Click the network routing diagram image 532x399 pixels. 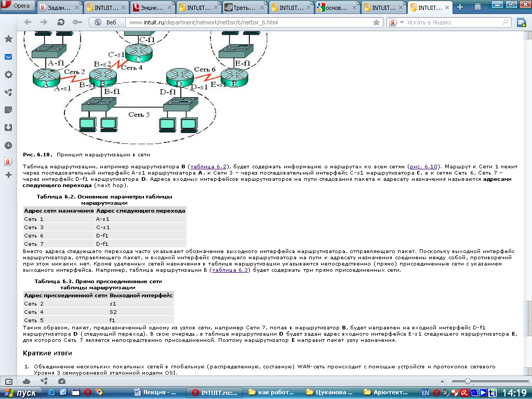(145, 87)
